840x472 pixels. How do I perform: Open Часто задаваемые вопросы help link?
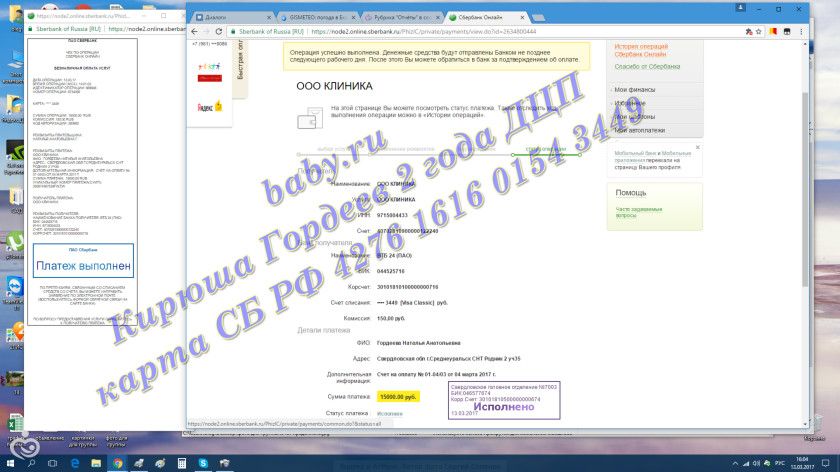tap(639, 212)
